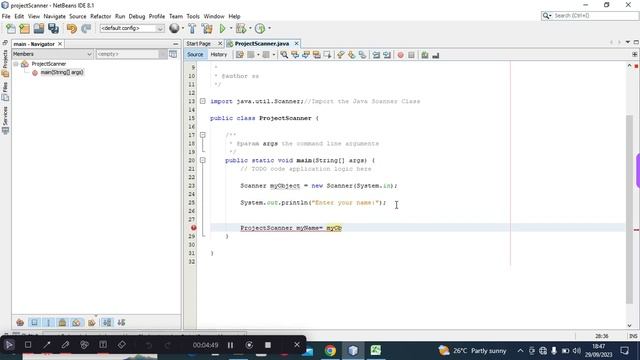Image resolution: width=640 pixels, height=360 pixels.
Task: Open the File menu
Action: click(6, 16)
